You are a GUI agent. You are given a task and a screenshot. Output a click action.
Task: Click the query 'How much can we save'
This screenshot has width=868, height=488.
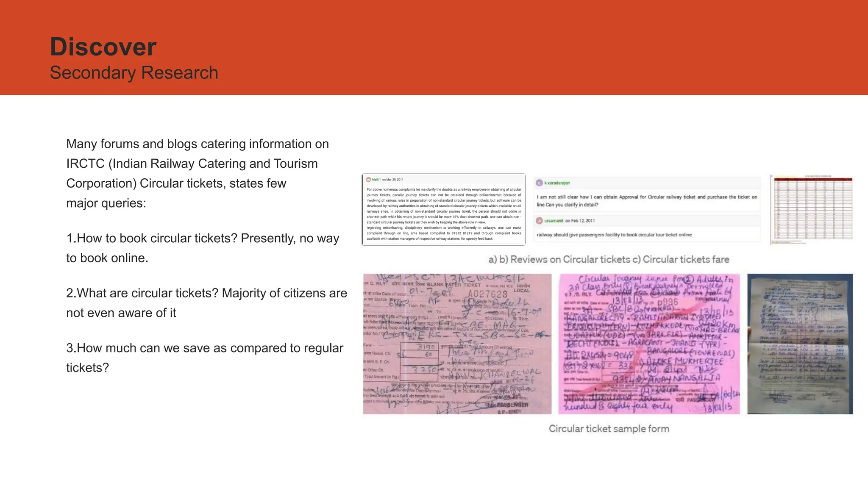click(x=205, y=358)
